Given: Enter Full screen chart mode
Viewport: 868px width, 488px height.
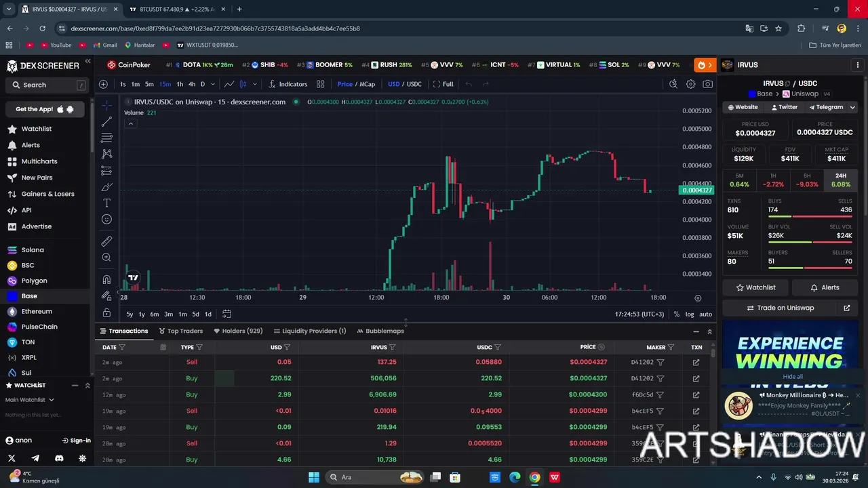Looking at the screenshot, I should pos(443,84).
